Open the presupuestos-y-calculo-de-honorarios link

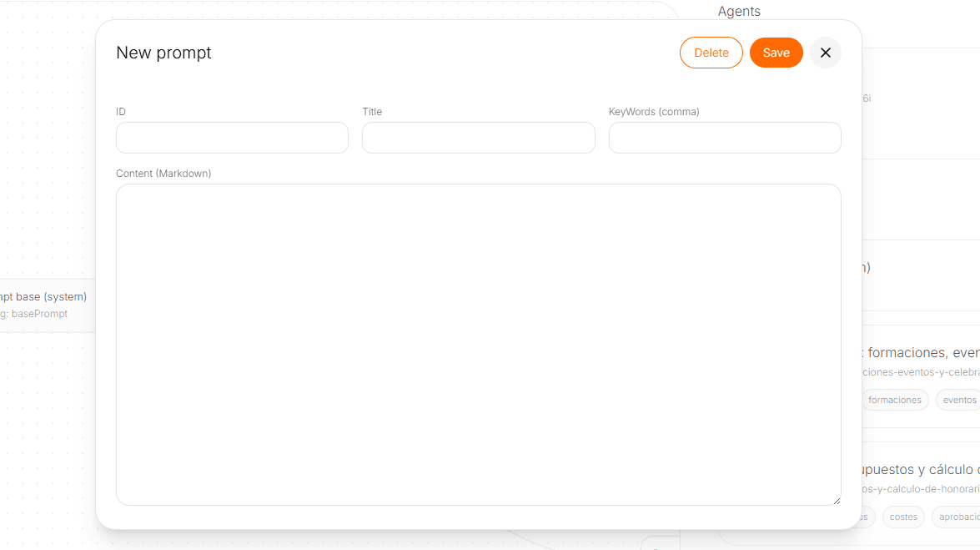(x=918, y=488)
